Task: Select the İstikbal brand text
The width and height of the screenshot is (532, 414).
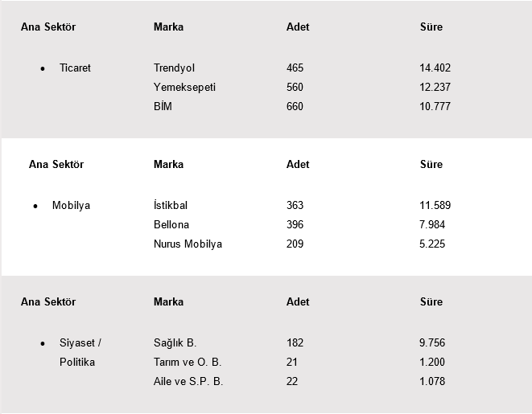Action: tap(171, 205)
